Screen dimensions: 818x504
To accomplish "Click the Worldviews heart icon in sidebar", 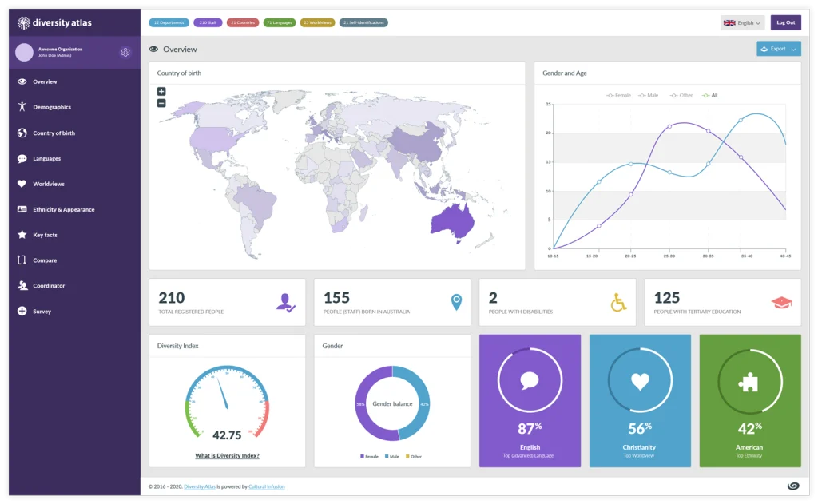I will pyautogui.click(x=22, y=184).
